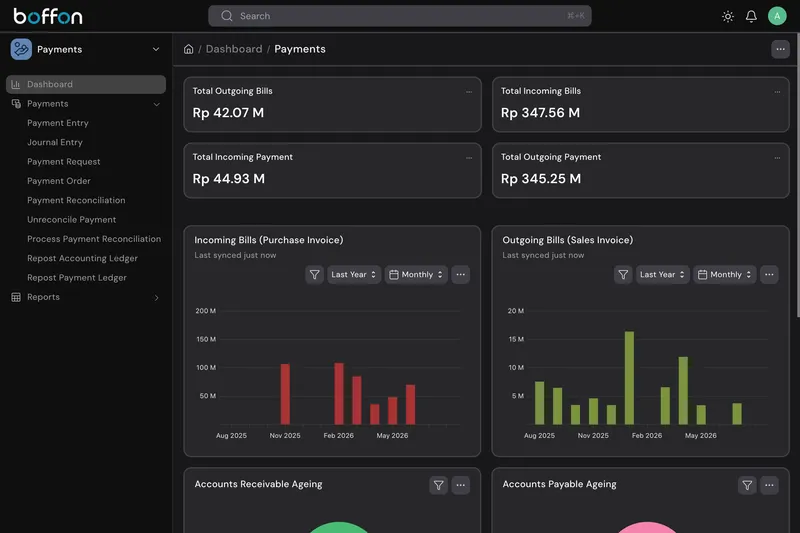
Task: Filter Accounts Payable Ageing
Action: (x=747, y=485)
